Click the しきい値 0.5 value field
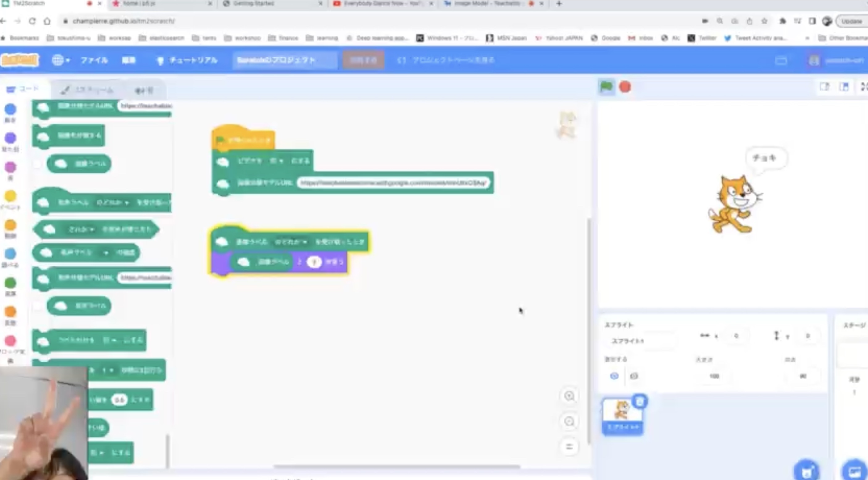This screenshot has height=480, width=868. 119,400
